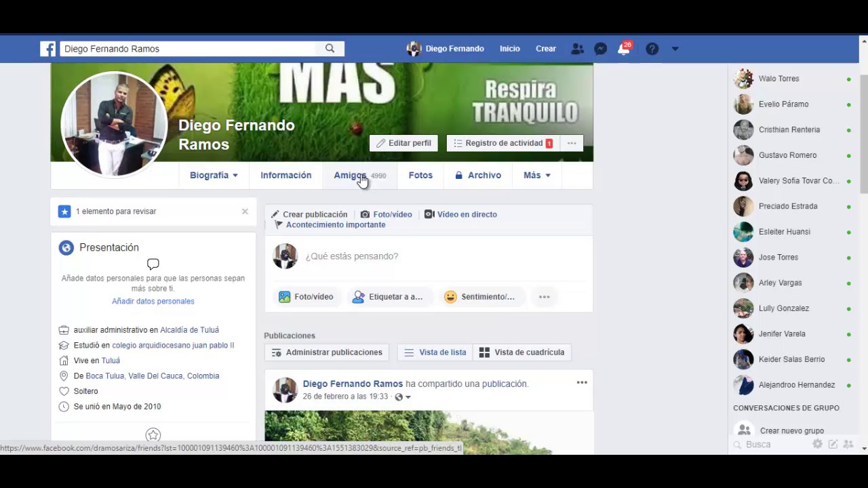Click 1 elemento para revisar
This screenshot has width=868, height=488.
click(116, 211)
